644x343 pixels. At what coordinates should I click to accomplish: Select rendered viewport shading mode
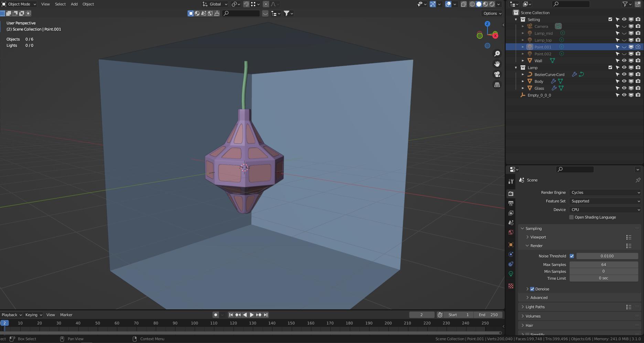pyautogui.click(x=492, y=4)
